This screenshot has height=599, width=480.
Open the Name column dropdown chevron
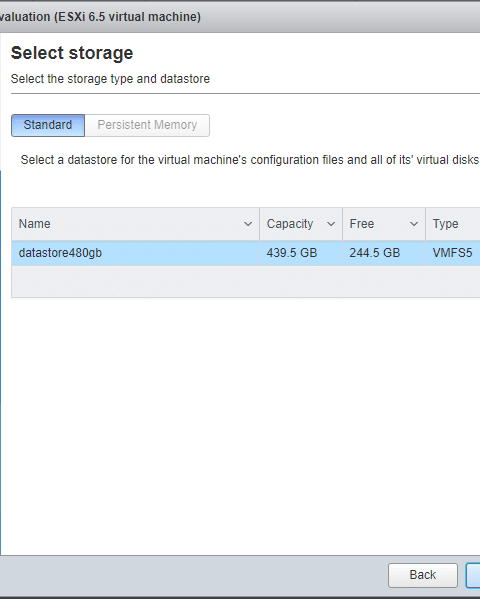coord(248,224)
